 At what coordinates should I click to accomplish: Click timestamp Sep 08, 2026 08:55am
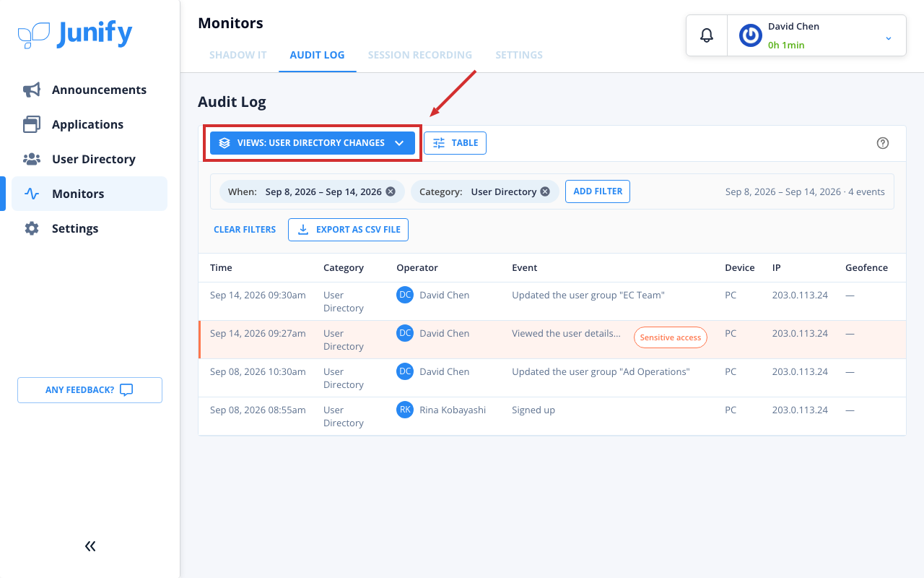258,410
